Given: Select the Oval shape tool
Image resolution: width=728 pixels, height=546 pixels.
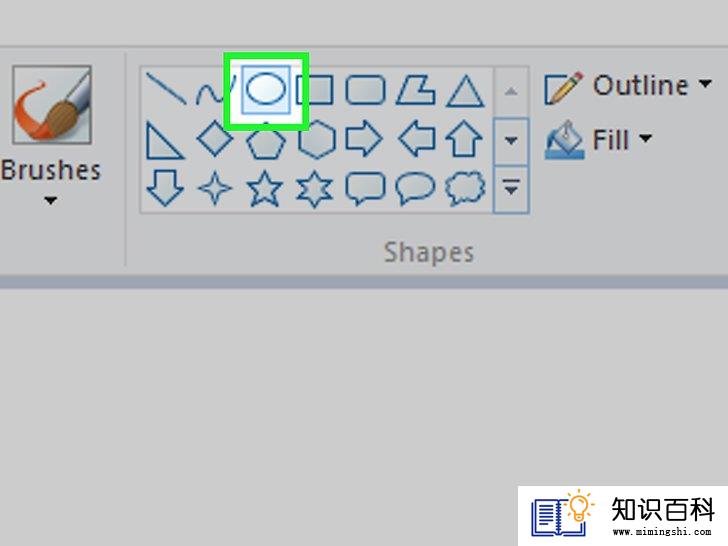Looking at the screenshot, I should [266, 89].
